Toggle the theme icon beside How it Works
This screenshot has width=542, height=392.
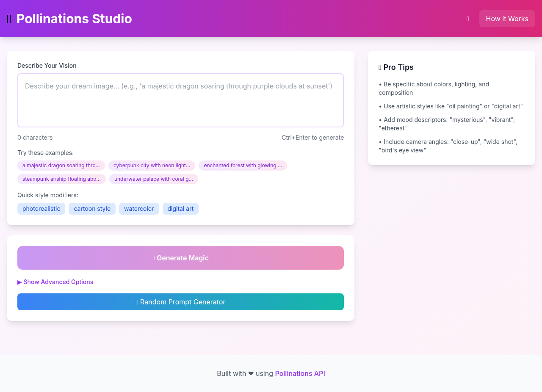467,19
